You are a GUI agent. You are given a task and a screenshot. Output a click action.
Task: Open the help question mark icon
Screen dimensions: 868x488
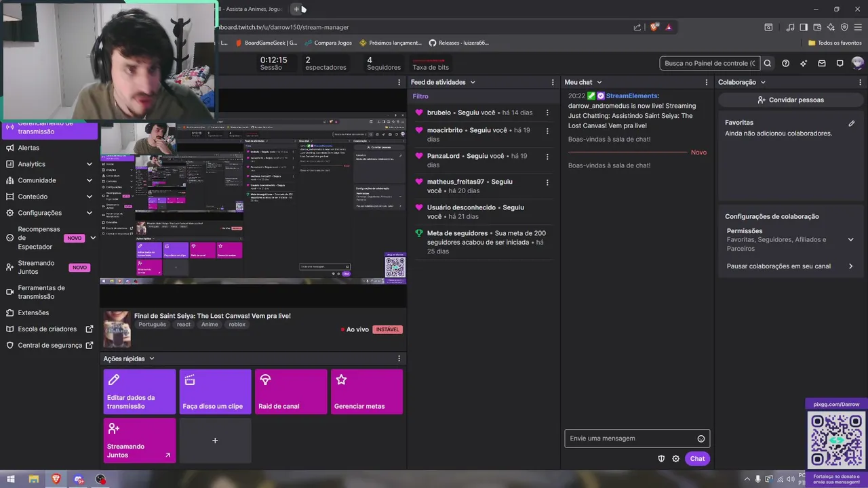[785, 63]
